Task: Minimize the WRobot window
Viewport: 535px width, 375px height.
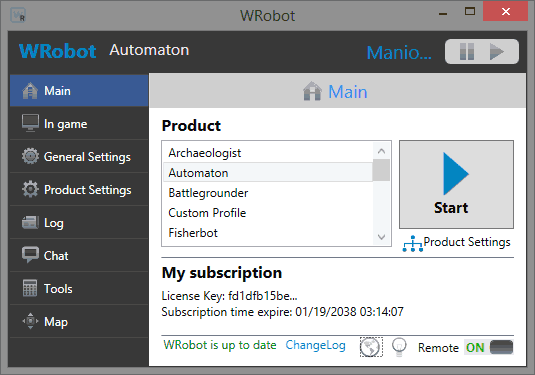Action: coord(443,14)
